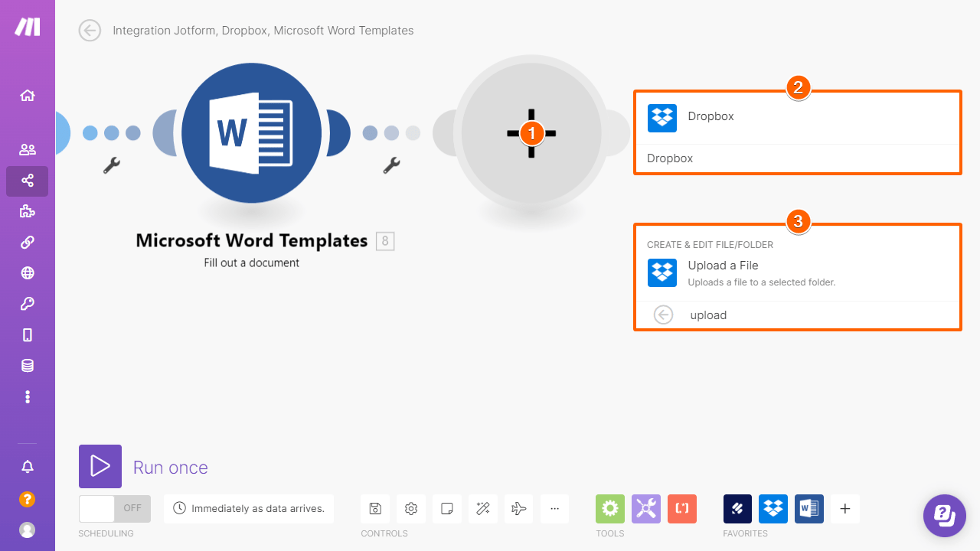Viewport: 980px width, 551px height.
Task: Click the airplane explain flow control
Action: pos(519,508)
